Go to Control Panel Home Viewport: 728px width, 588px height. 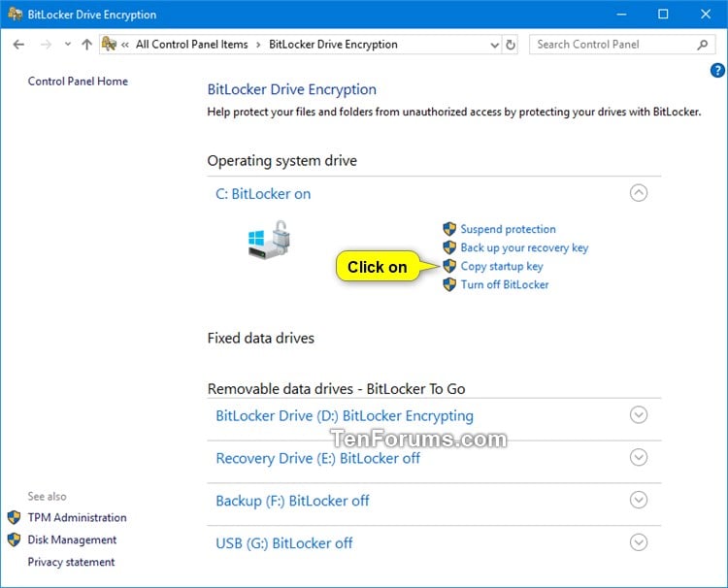[78, 82]
